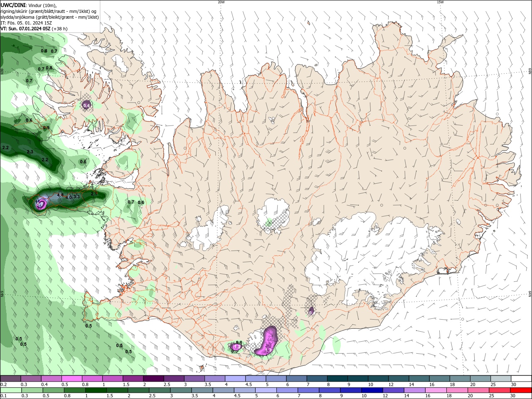This screenshot has width=532, height=399.
Task: Pick the periwinkle 4 mm snow swatch
Action: point(235,379)
